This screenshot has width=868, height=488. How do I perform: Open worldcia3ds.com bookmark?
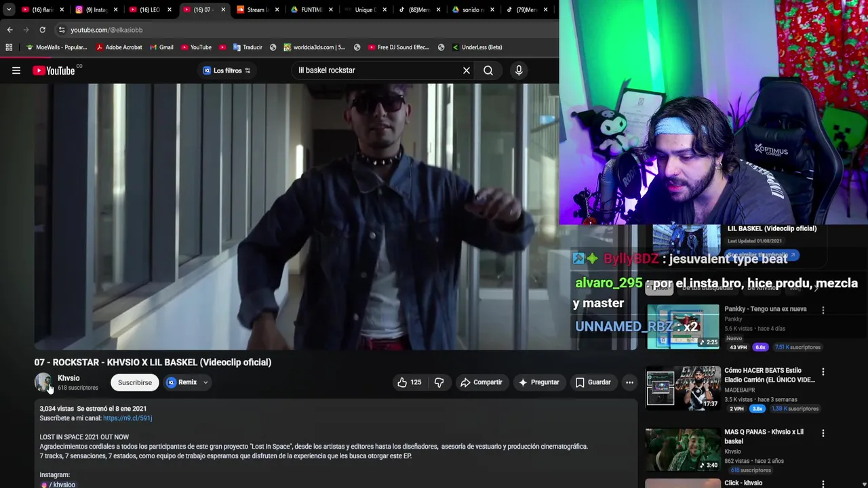coord(315,47)
